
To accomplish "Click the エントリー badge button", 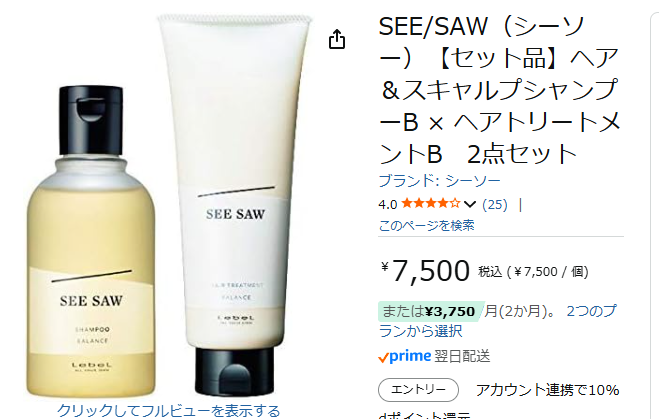I will click(x=418, y=390).
